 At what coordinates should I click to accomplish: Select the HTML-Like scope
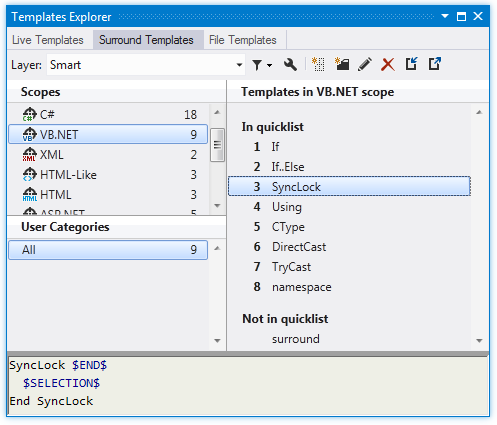108,175
